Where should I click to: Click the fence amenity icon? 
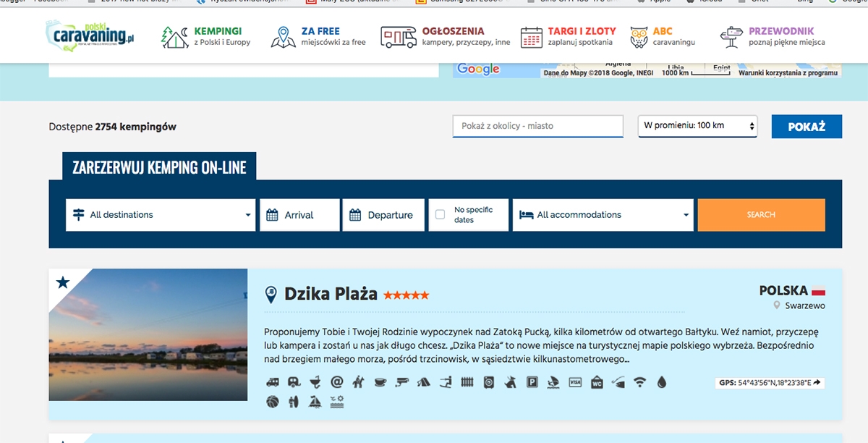pyautogui.click(x=467, y=382)
